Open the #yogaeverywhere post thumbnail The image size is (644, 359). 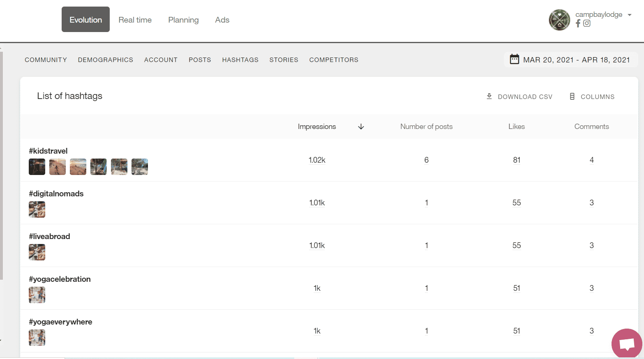pyautogui.click(x=37, y=338)
